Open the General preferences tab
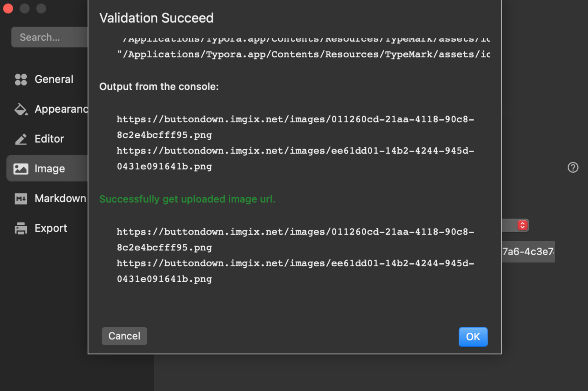Image resolution: width=588 pixels, height=391 pixels. click(54, 79)
